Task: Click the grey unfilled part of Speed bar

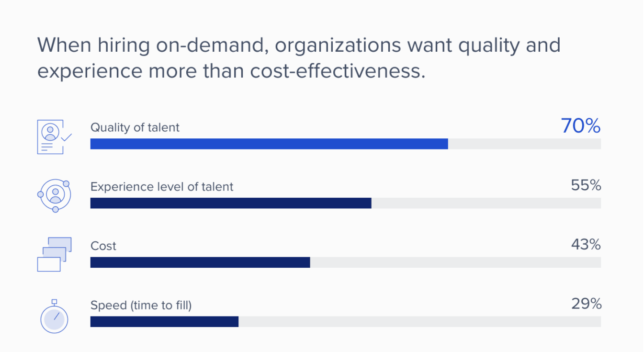Action: click(419, 322)
